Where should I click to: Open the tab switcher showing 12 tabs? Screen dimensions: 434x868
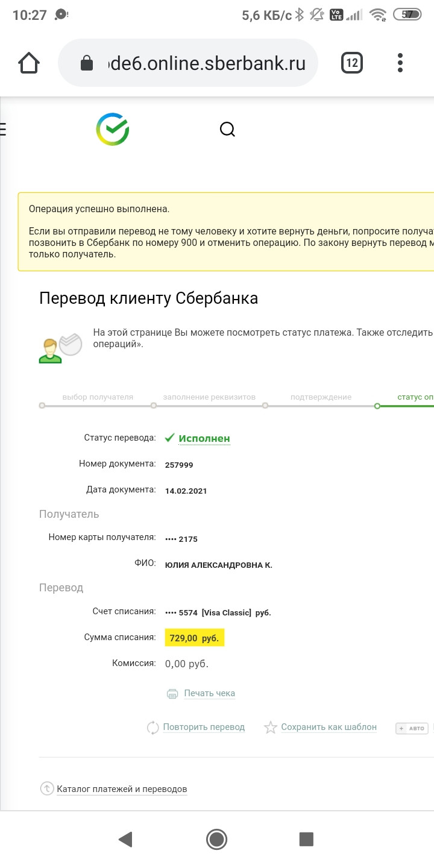point(352,63)
